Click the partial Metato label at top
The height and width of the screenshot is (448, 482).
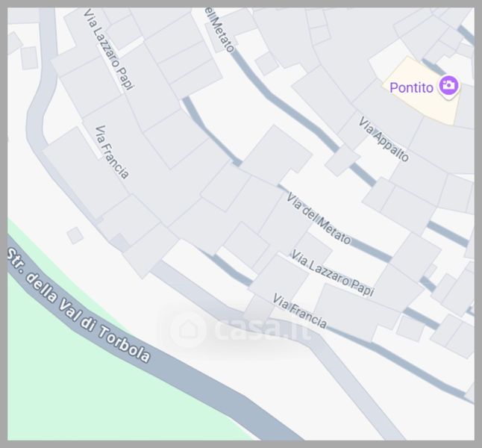coord(220,30)
